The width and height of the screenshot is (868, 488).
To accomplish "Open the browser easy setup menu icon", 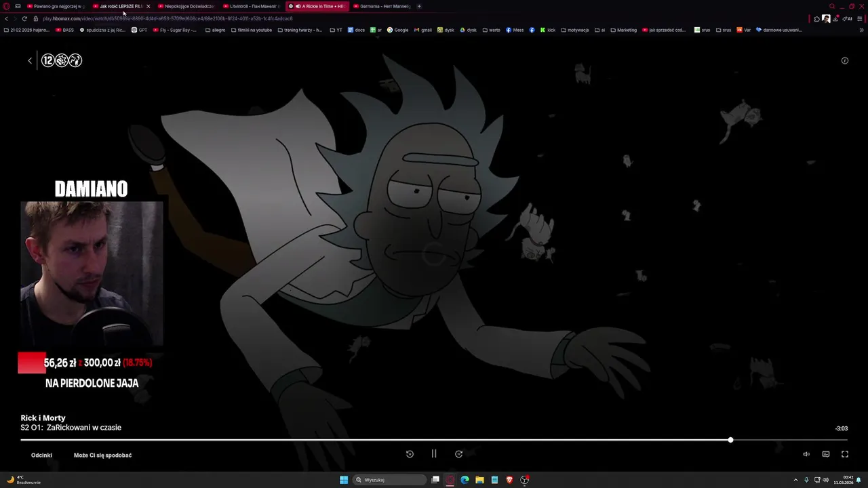I will 860,19.
